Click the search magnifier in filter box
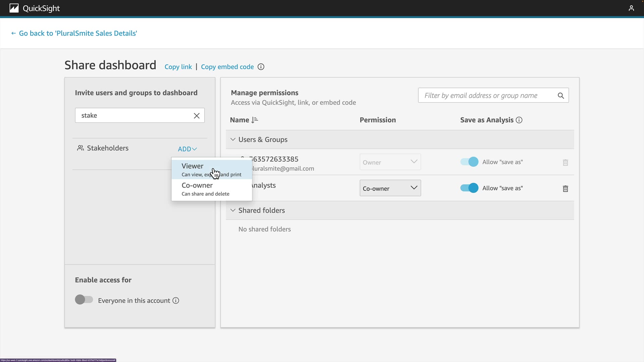 pos(561,96)
